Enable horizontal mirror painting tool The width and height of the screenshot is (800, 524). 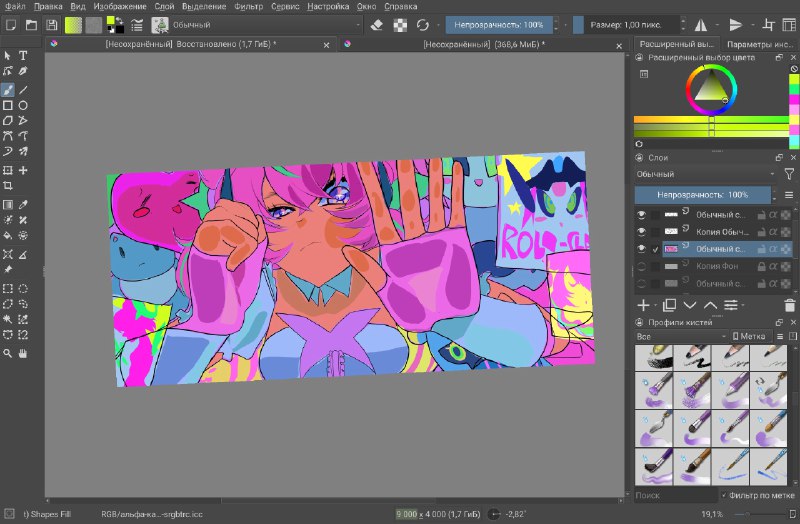pyautogui.click(x=701, y=24)
